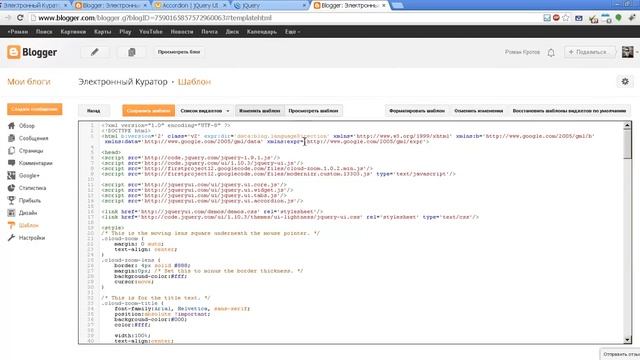Click Сохранить шаблон orange button

point(149,111)
